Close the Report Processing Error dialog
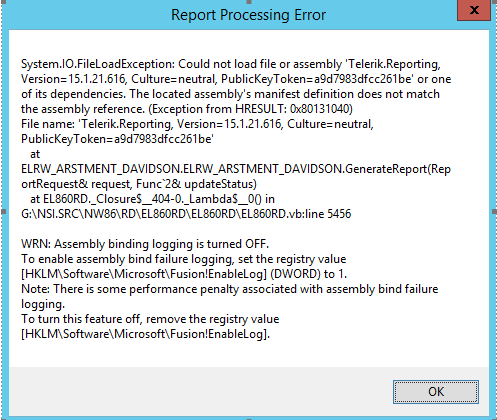This screenshot has width=497, height=420. point(474,10)
